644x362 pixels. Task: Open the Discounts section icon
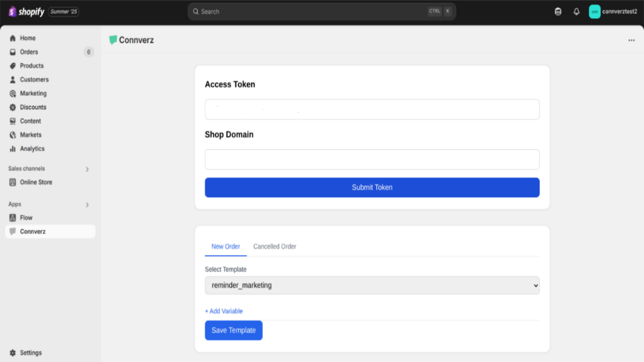13,107
